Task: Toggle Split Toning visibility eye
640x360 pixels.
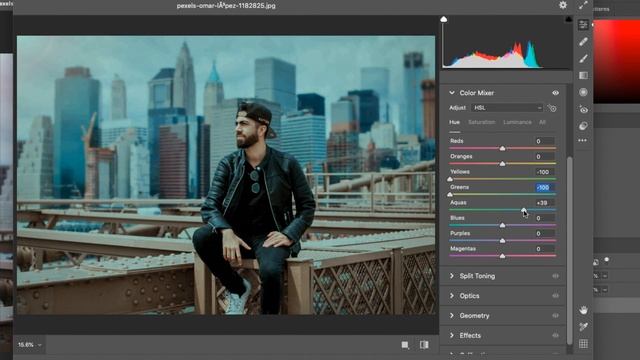Action: click(556, 276)
